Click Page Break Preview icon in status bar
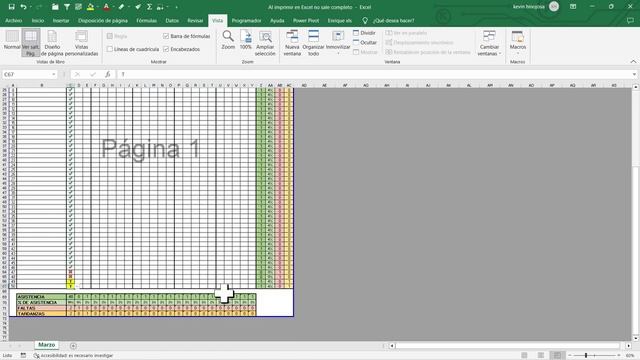The image size is (640, 360). point(557,356)
